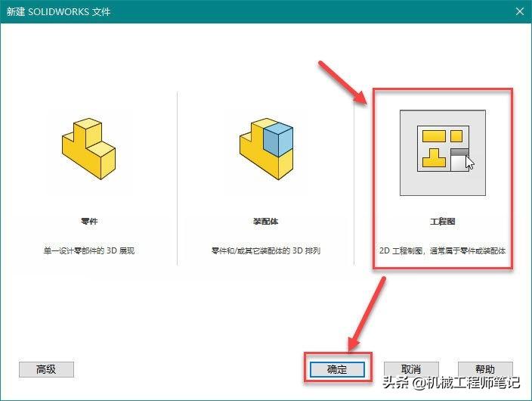Click the dialog title '新建 SOLIDWORKS 文件'
The width and height of the screenshot is (532, 401).
tap(58, 12)
